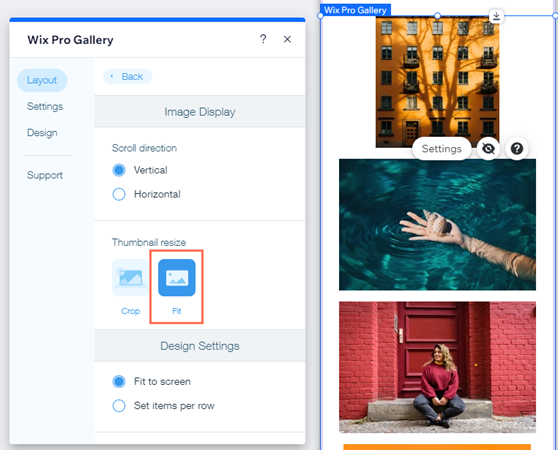Click the gallery Settings button
558x450 pixels.
[x=442, y=149]
